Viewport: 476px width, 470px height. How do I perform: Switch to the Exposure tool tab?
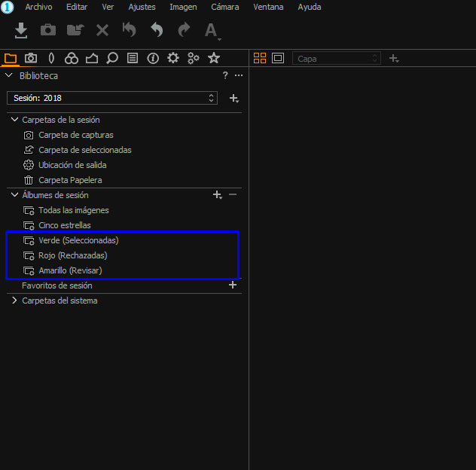click(x=92, y=58)
